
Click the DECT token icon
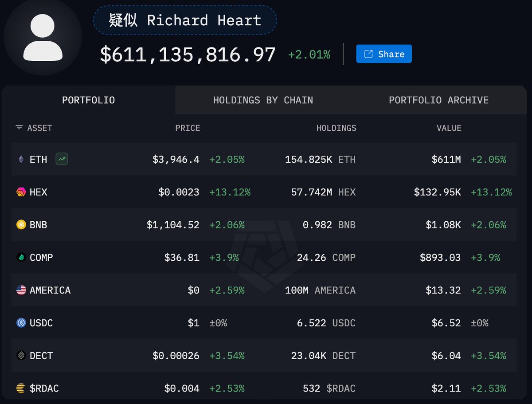[x=21, y=356]
